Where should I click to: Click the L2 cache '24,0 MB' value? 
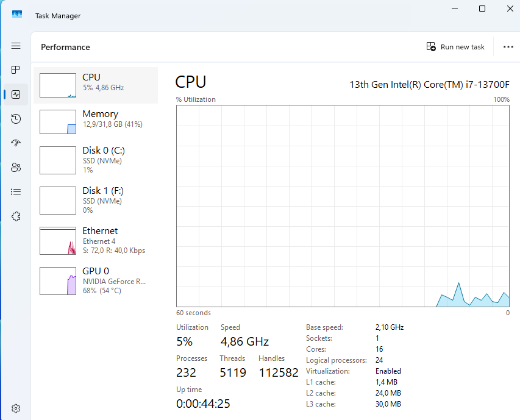[388, 393]
